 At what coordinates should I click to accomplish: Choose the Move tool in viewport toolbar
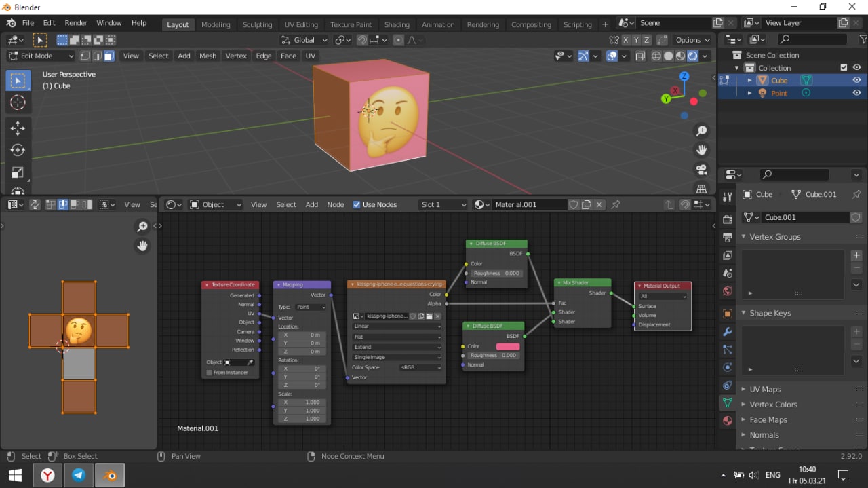[18, 128]
